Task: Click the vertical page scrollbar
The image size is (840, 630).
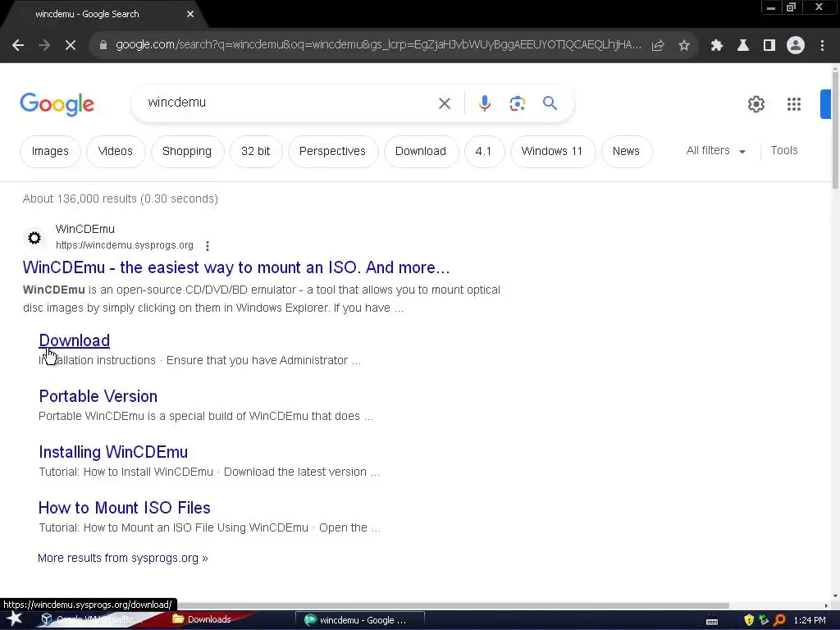Action: 835,129
